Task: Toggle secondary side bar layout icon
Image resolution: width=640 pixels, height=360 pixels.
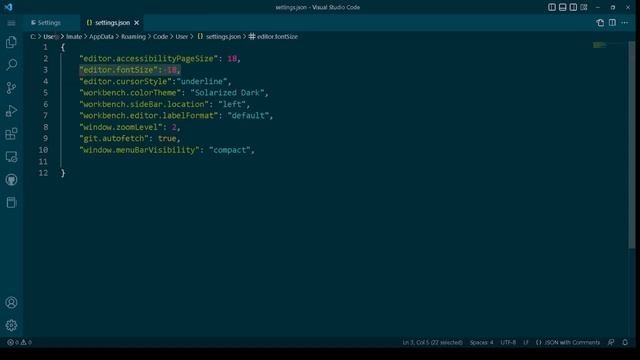Action: tap(573, 7)
